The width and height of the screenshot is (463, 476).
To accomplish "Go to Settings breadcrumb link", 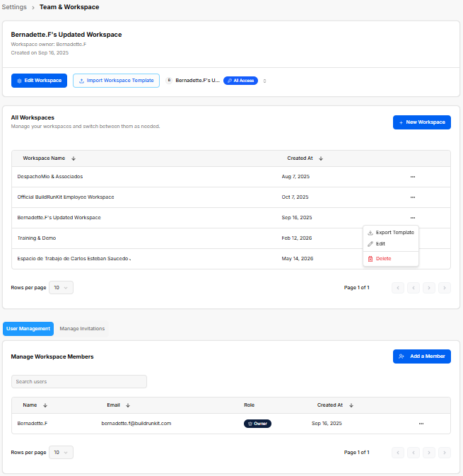I will 14,7.
